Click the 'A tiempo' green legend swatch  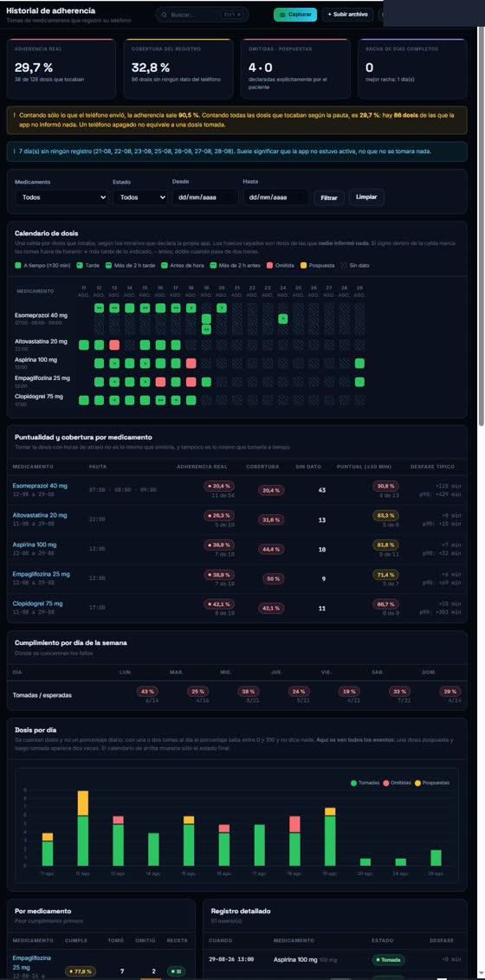pyautogui.click(x=18, y=266)
